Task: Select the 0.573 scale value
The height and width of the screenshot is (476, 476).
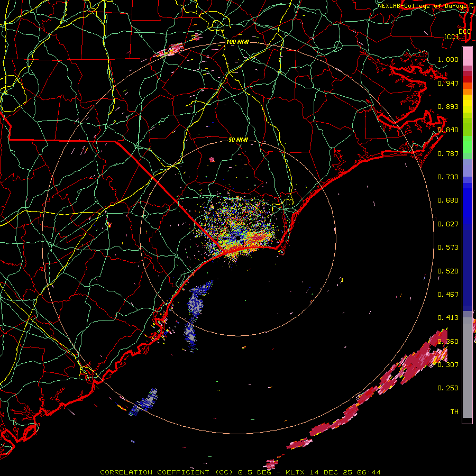Action: pyautogui.click(x=448, y=248)
